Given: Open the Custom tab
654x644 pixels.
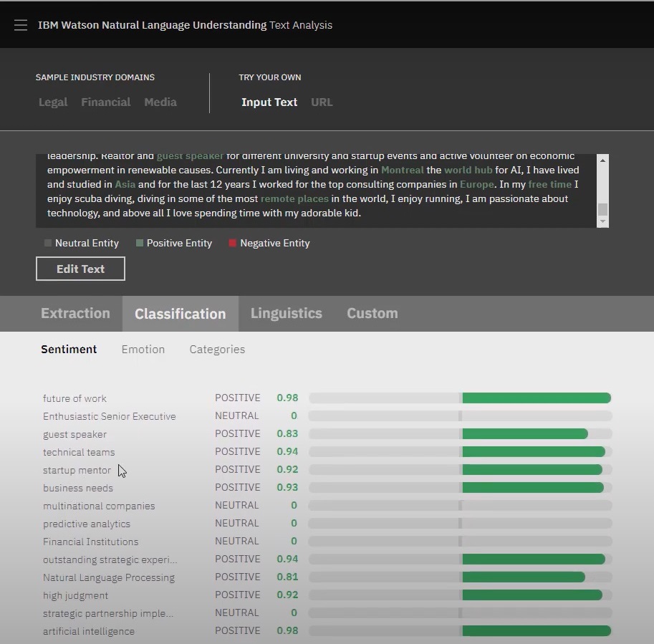Looking at the screenshot, I should [372, 313].
